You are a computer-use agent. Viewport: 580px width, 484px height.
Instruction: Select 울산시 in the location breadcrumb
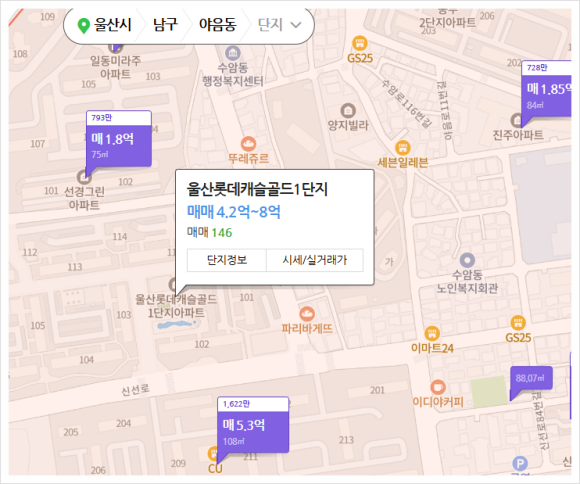tap(105, 25)
